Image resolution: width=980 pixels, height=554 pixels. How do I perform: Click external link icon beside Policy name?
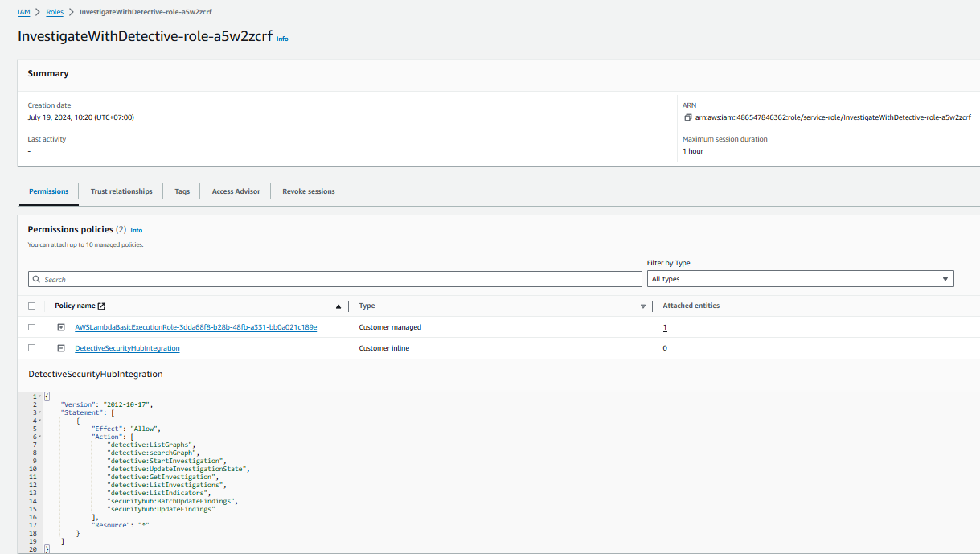pyautogui.click(x=101, y=306)
